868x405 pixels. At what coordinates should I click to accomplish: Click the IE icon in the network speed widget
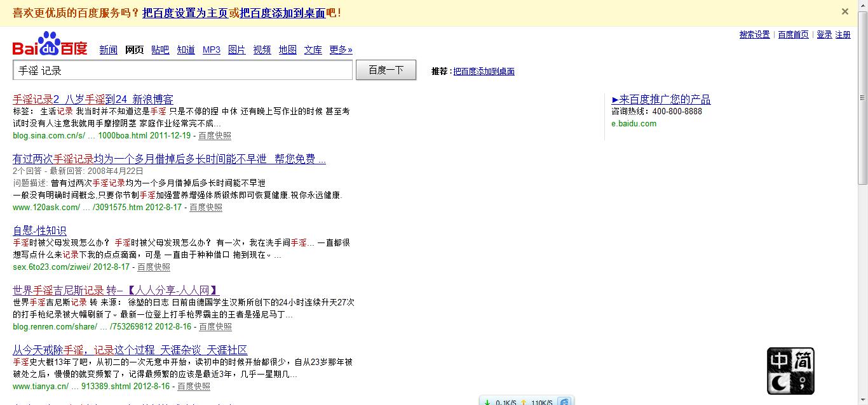[564, 402]
